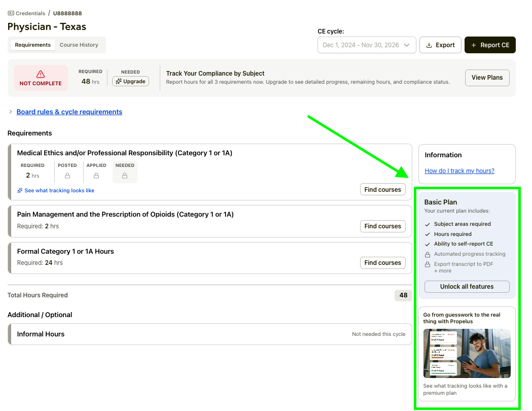The image size is (532, 411).
Task: Open the CE cycle date dropdown
Action: [x=367, y=45]
